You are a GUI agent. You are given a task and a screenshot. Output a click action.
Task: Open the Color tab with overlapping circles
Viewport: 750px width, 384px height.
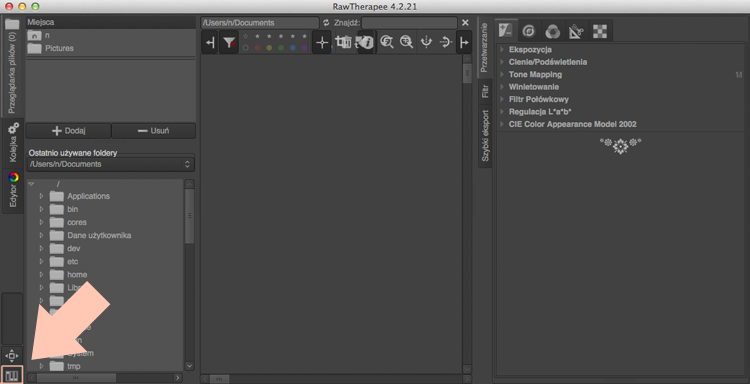[x=552, y=32]
